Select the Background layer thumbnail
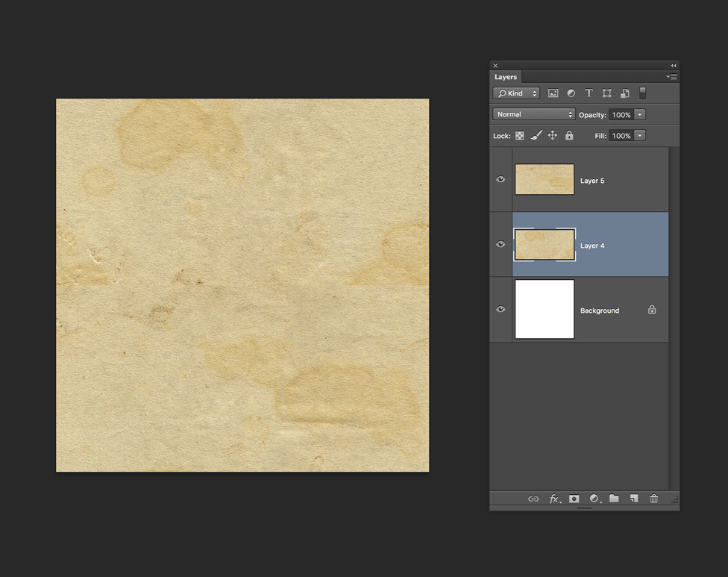Screen dimensions: 728x577 pyautogui.click(x=545, y=309)
